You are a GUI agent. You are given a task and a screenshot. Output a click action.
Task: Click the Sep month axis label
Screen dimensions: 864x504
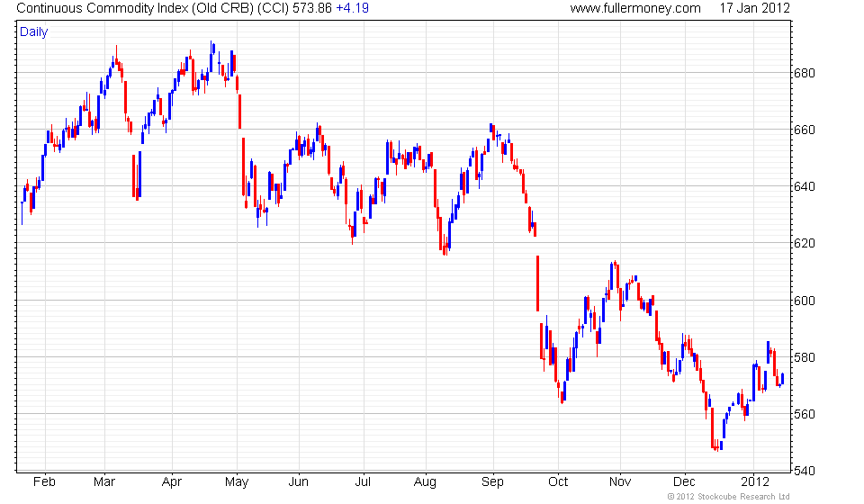click(x=492, y=482)
